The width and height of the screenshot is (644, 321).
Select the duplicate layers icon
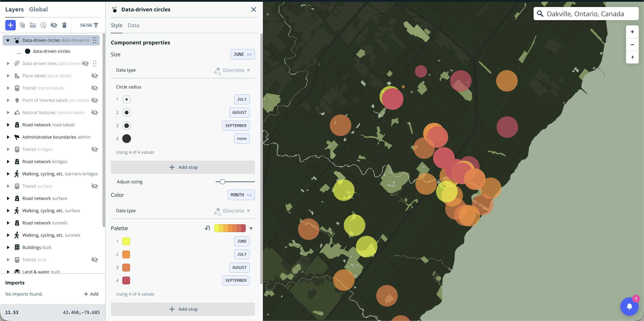point(22,25)
